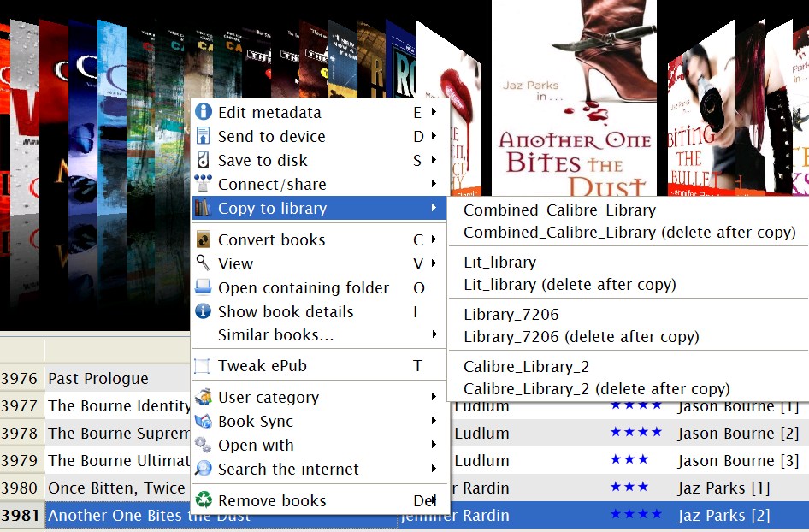
Task: Select Show book details entry
Action: click(x=319, y=311)
